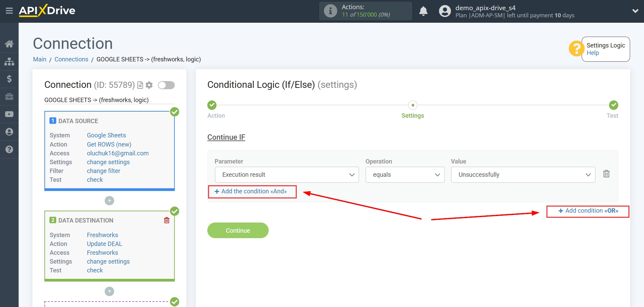Click the notifications bell icon

click(x=423, y=11)
